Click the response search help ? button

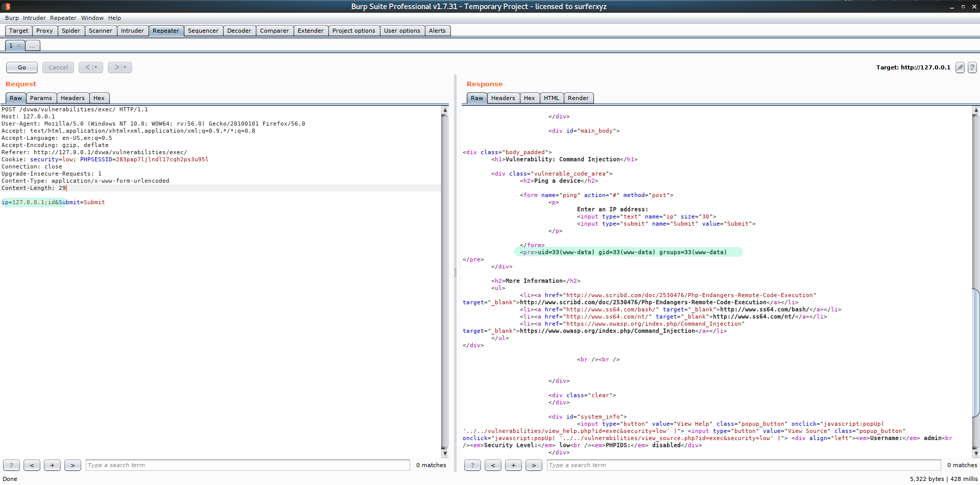click(x=472, y=465)
